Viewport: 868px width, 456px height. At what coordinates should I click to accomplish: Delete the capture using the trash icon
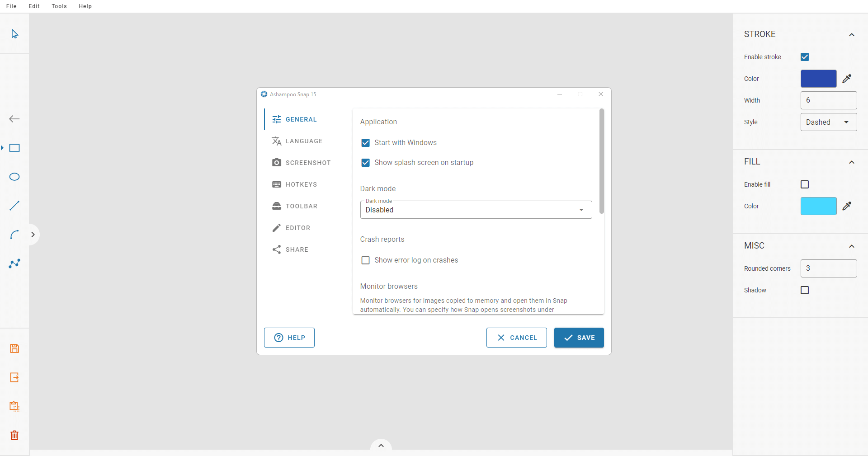(14, 435)
